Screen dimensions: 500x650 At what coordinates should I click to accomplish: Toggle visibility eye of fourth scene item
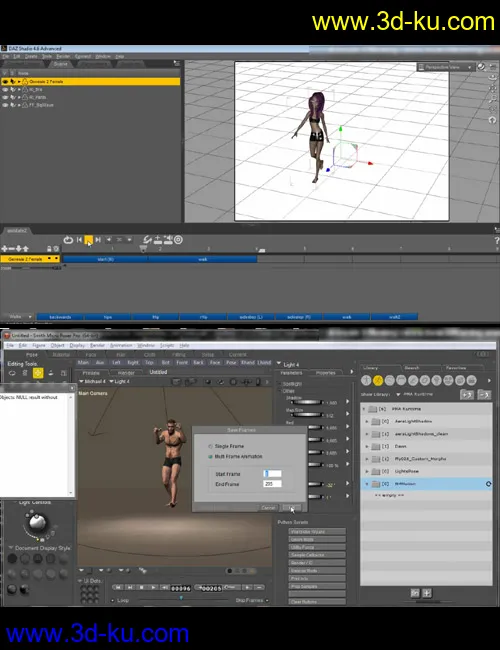[5, 105]
